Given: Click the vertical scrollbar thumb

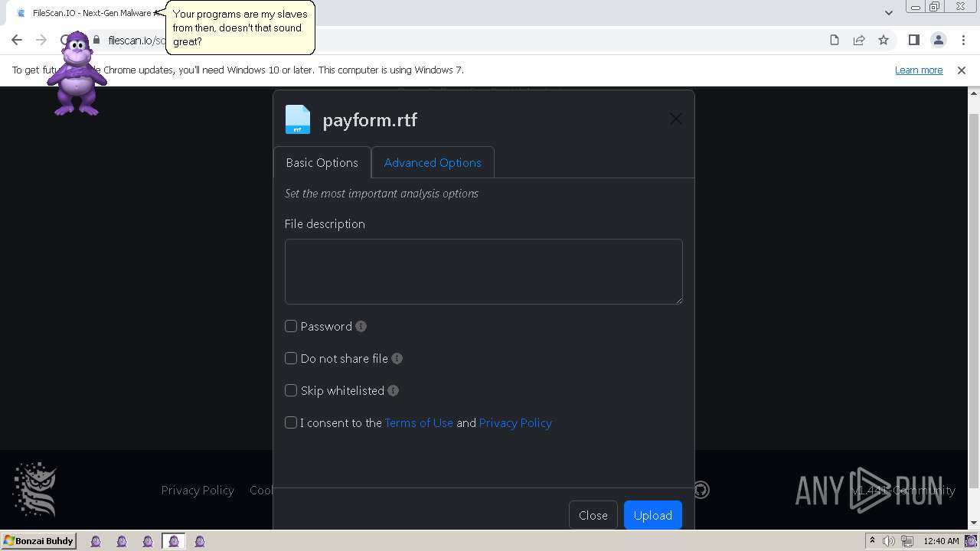Looking at the screenshot, I should pyautogui.click(x=974, y=300).
